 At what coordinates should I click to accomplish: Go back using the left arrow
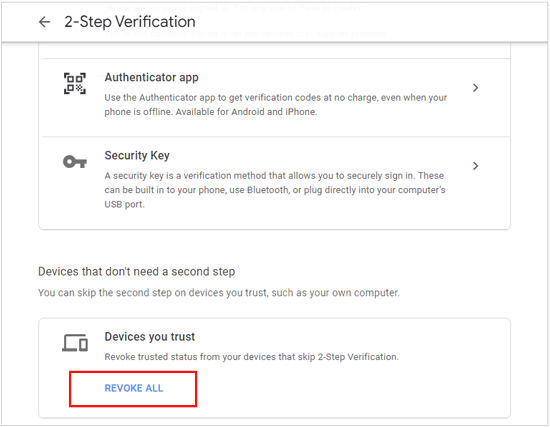tap(44, 22)
